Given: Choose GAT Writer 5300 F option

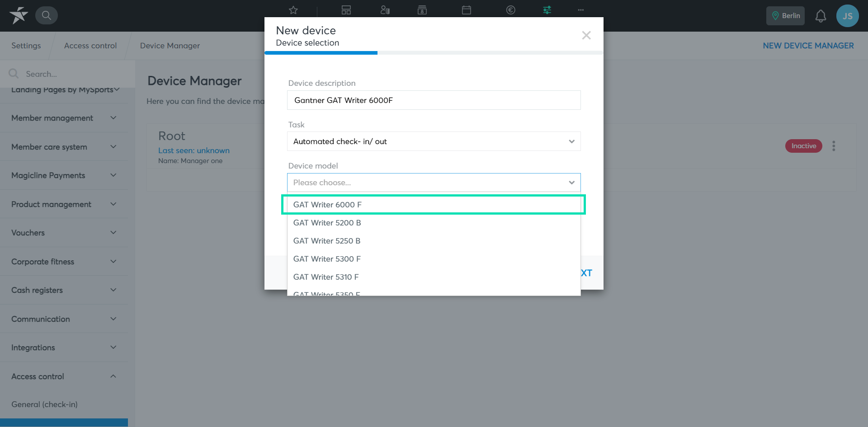Looking at the screenshot, I should 434,259.
